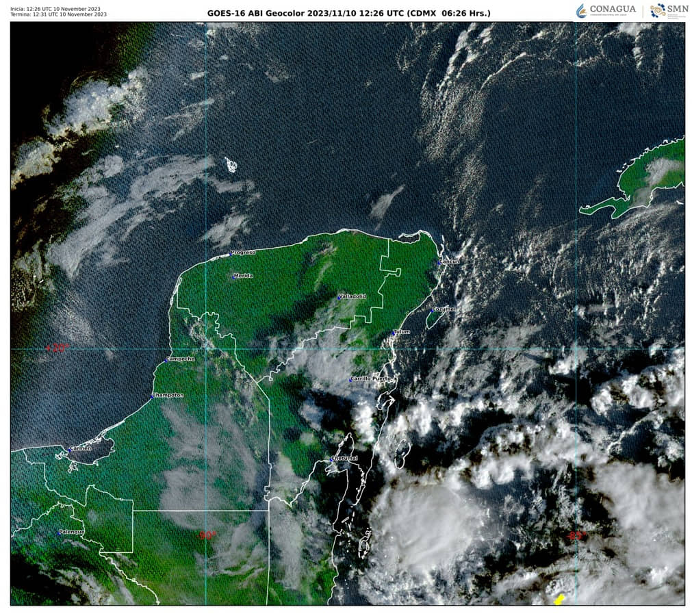Click the Progreso label on the coast
Viewport: 692px width, 616px height.
[x=242, y=252]
